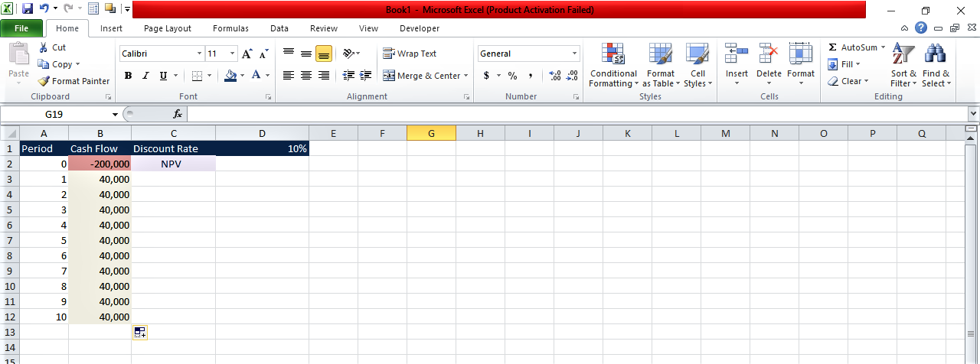Switch to the Data tab
This screenshot has height=364, width=980.
coord(279,28)
